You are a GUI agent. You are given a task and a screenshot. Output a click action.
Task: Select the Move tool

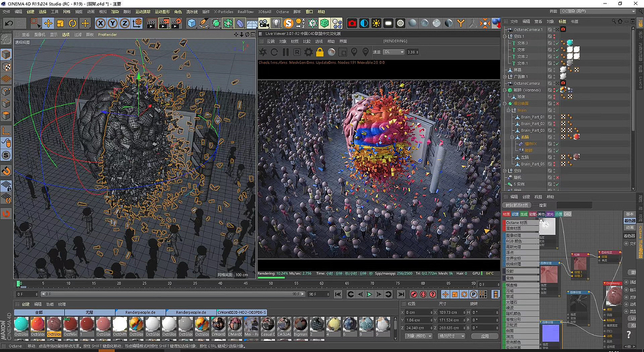click(x=48, y=23)
